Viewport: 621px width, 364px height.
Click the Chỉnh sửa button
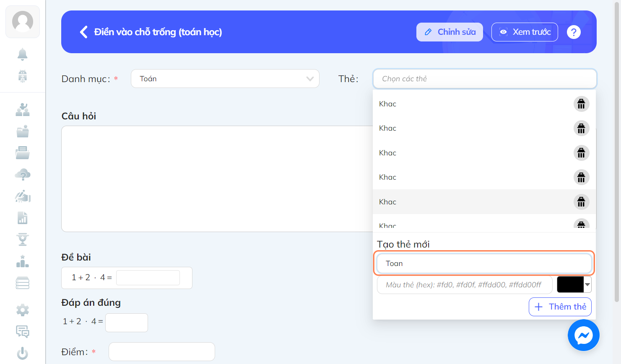pyautogui.click(x=450, y=32)
